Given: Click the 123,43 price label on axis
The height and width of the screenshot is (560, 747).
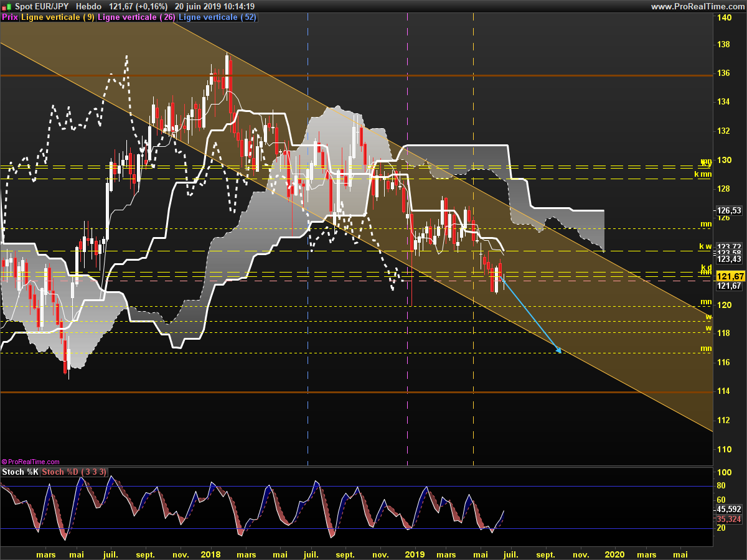Looking at the screenshot, I should [730, 259].
